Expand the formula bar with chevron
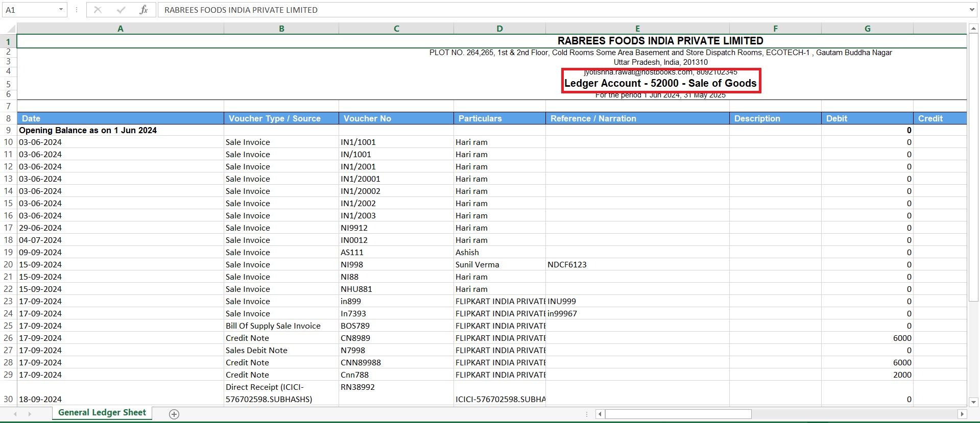This screenshot has height=423, width=980. [971, 10]
